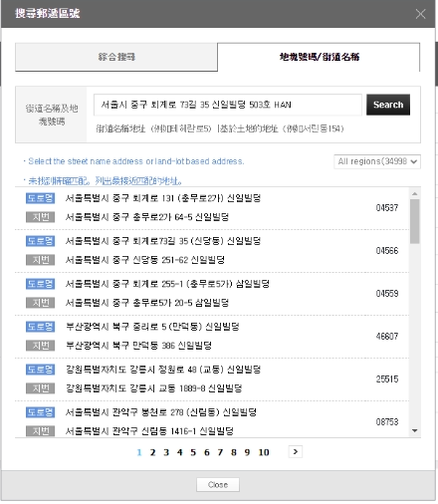438x504 pixels.
Task: Select the gray 지번 badge for postal code 04566
Action: (x=40, y=260)
